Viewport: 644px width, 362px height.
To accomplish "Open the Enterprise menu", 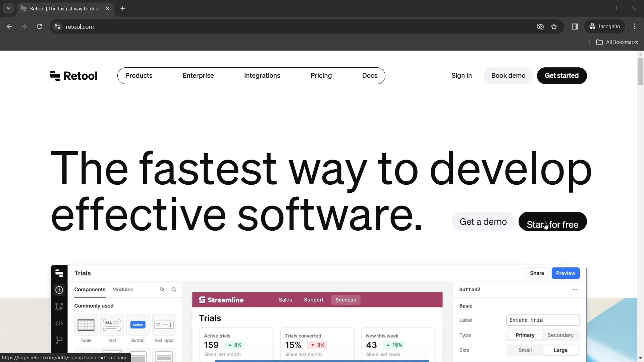I will (198, 76).
